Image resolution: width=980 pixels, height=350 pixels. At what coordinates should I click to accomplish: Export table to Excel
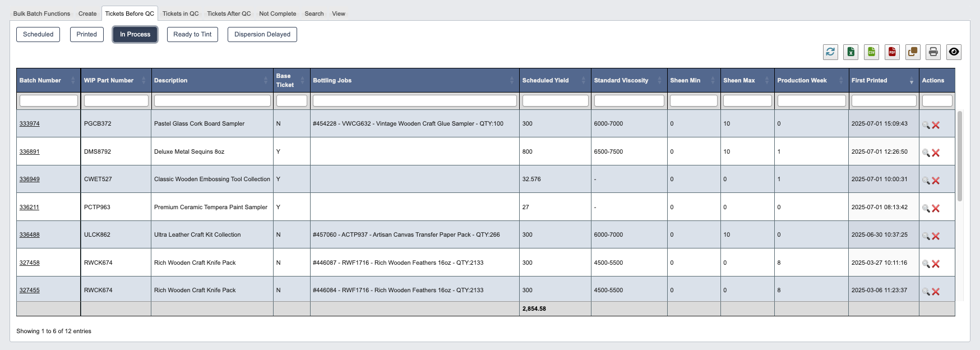pos(851,52)
